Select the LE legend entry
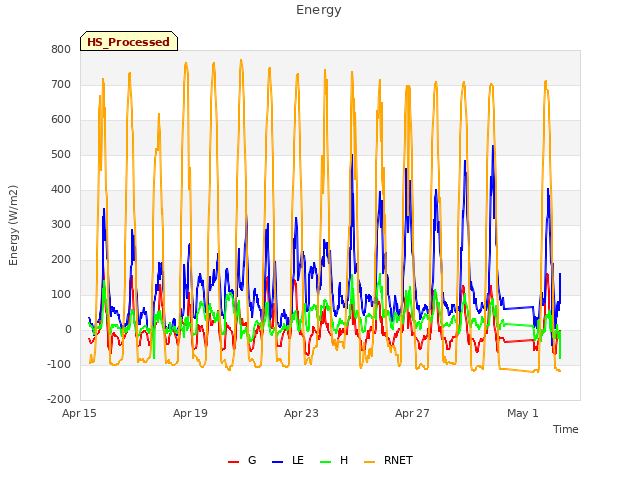Screen dimensions: 640x480 288,460
